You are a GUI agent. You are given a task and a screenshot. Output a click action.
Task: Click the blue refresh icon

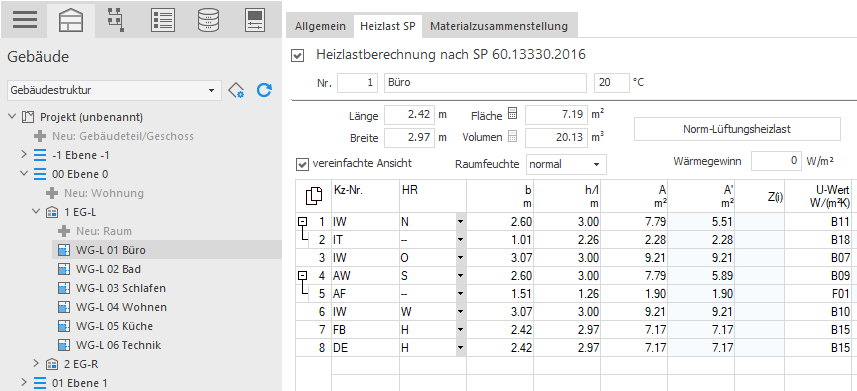pos(264,90)
